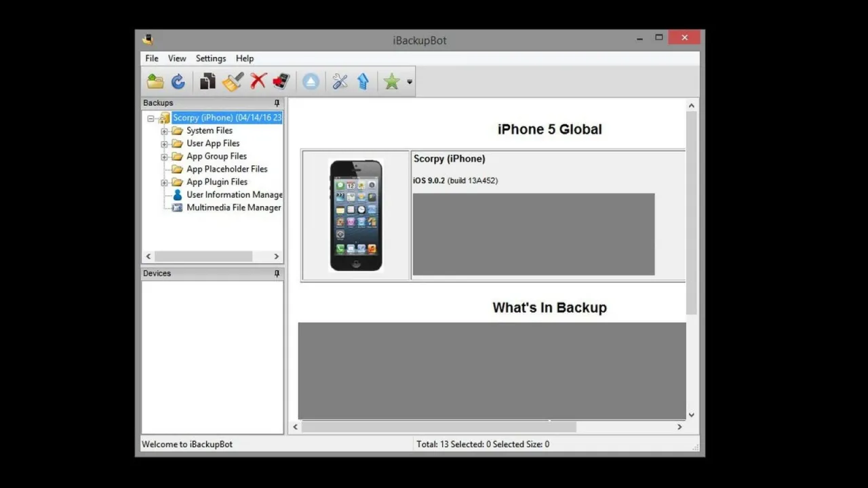Click the red X delete toolbar icon
Viewport: 868px width, 488px height.
[x=258, y=82]
